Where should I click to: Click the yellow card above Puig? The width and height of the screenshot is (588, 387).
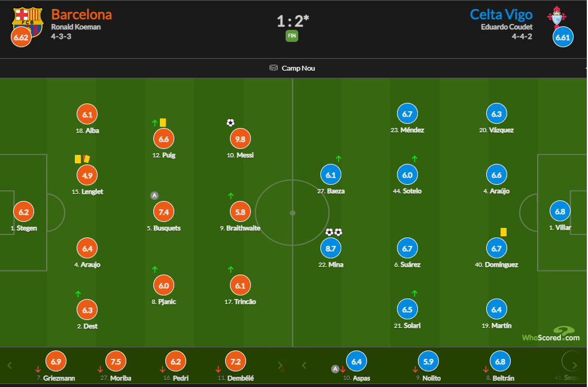pos(163,123)
